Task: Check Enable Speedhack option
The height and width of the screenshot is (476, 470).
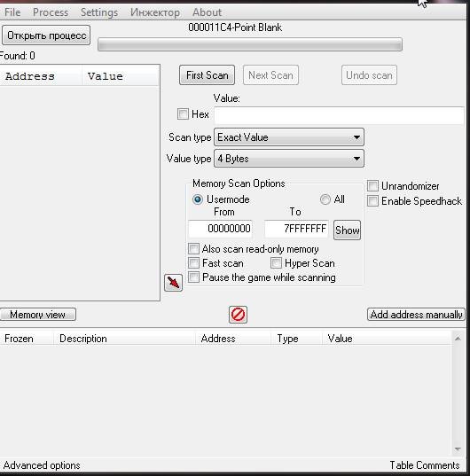Action: coord(372,201)
